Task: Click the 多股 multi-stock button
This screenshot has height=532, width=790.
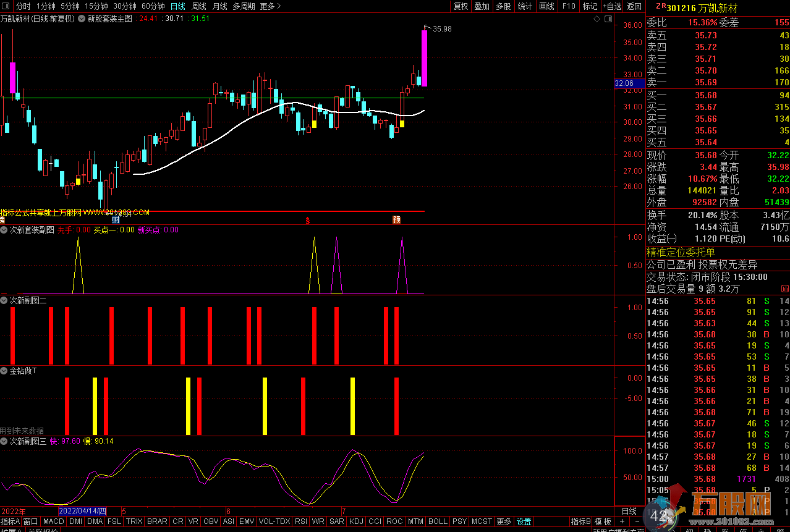Action: click(504, 6)
